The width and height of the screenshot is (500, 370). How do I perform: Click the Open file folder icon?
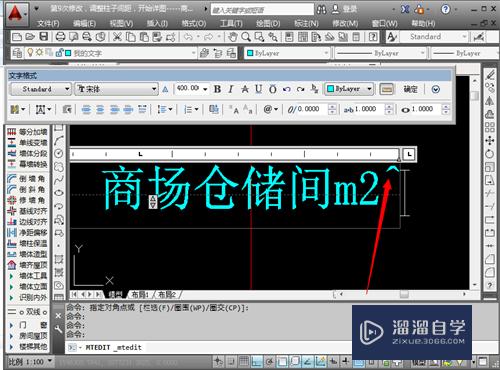[30, 37]
